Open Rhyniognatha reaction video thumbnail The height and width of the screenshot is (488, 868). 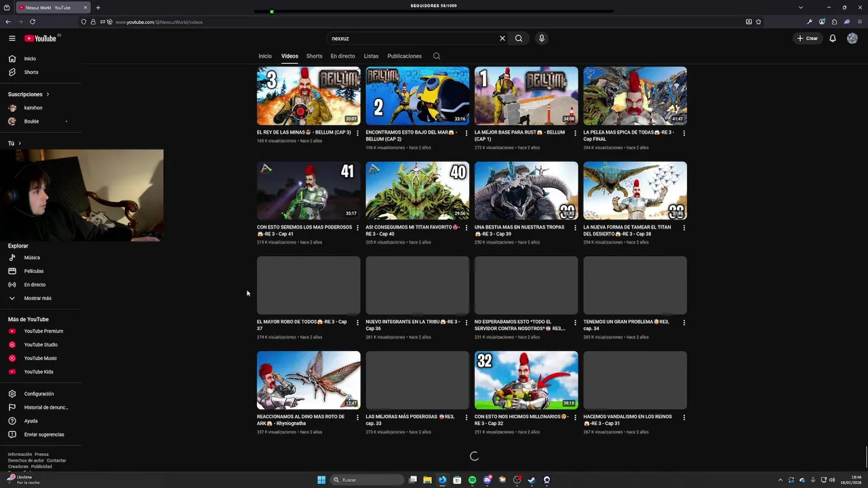[x=309, y=380]
